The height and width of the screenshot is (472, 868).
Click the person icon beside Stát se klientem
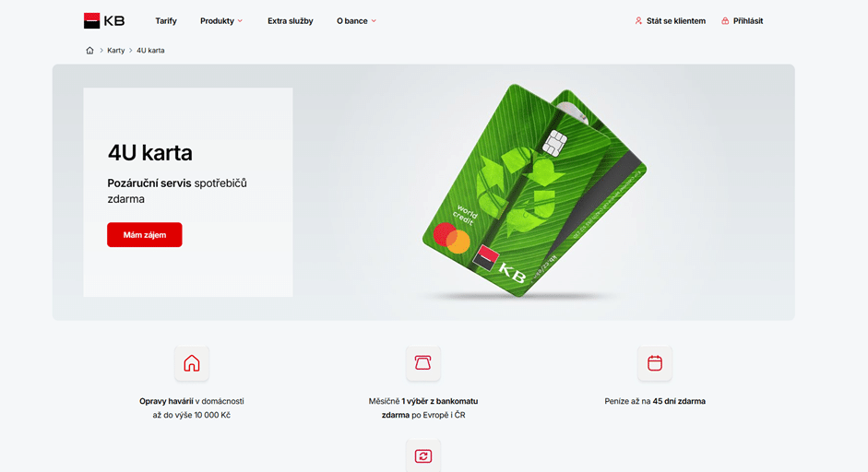638,21
